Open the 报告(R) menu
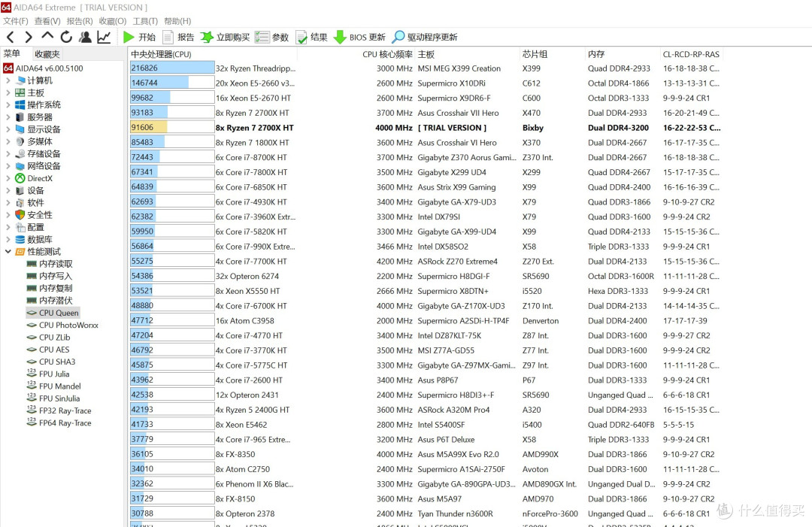This screenshot has width=812, height=527. 79,21
